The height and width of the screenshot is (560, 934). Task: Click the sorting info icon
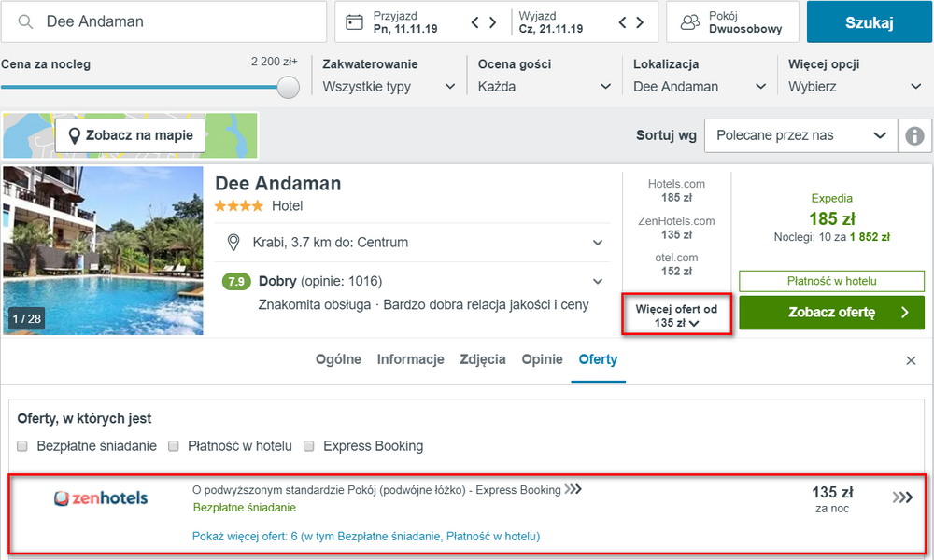coord(914,135)
